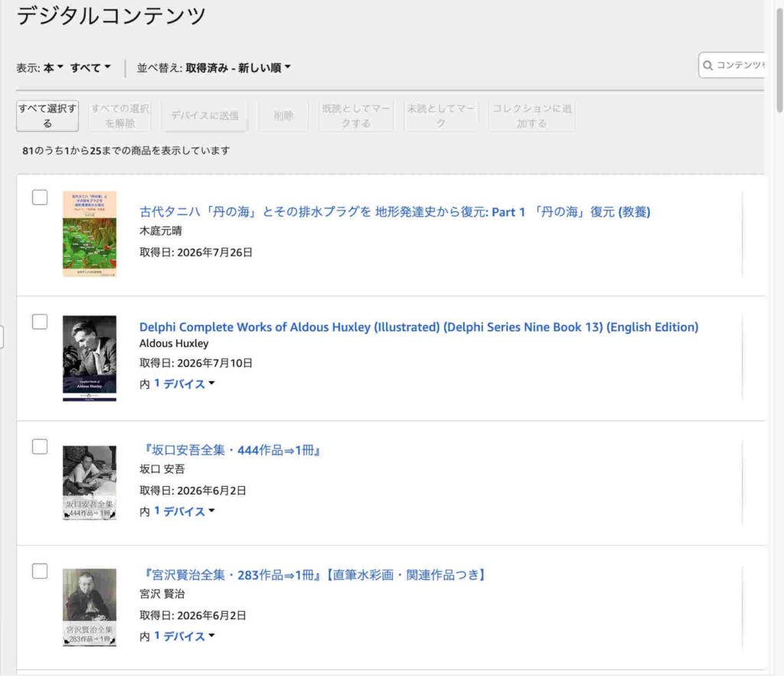Screen dimensions: 784x676
Task: Mark the 宮沢賢治全集 checkbox
Action: point(40,571)
